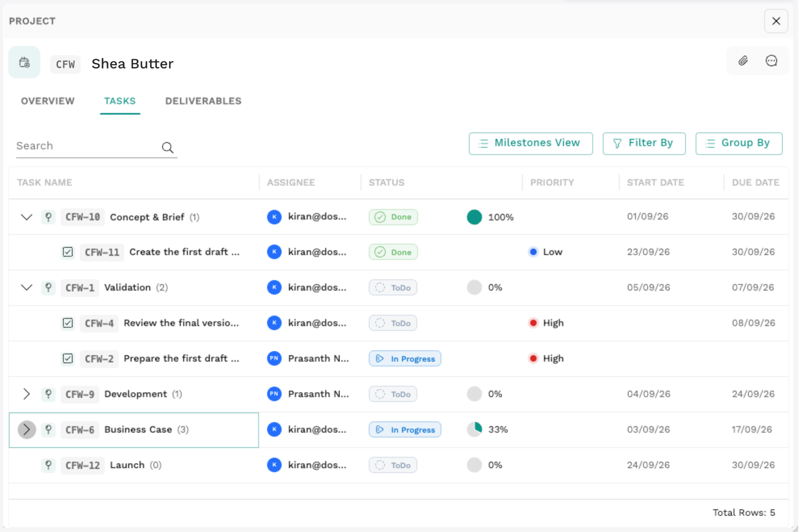799x532 pixels.
Task: Click milestone pin icon for CFW-1 Validation
Action: pyautogui.click(x=48, y=288)
